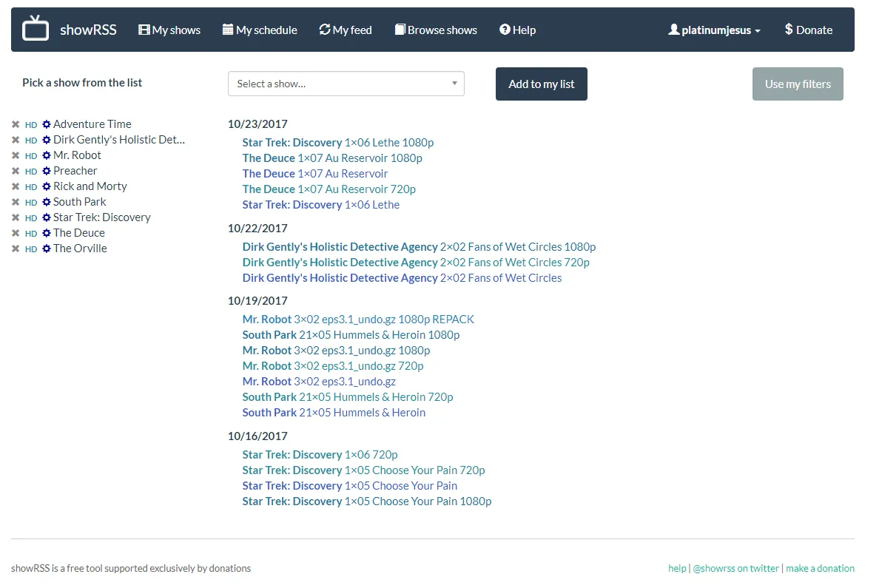The image size is (882, 588).
Task: Toggle HD for Adventure Time
Action: click(x=31, y=125)
